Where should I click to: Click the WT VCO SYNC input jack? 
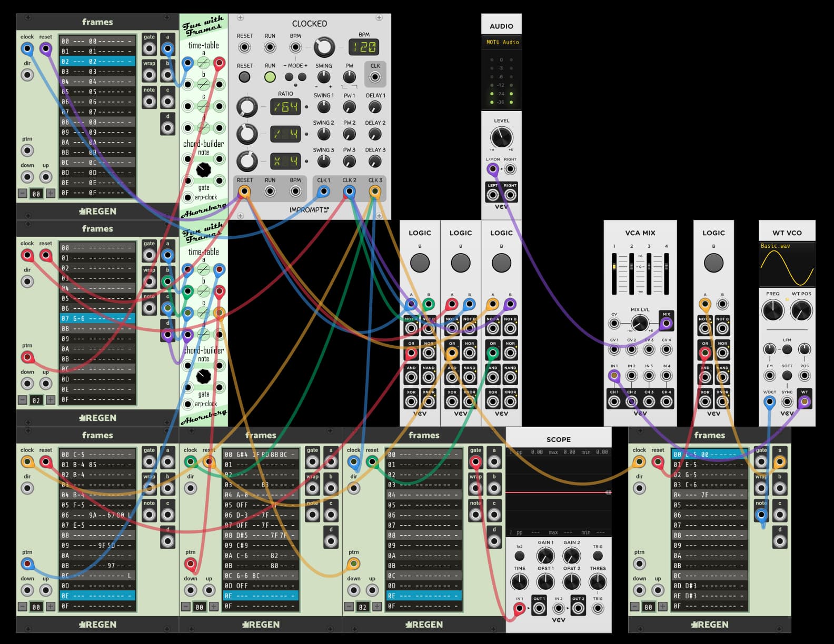[x=787, y=402]
